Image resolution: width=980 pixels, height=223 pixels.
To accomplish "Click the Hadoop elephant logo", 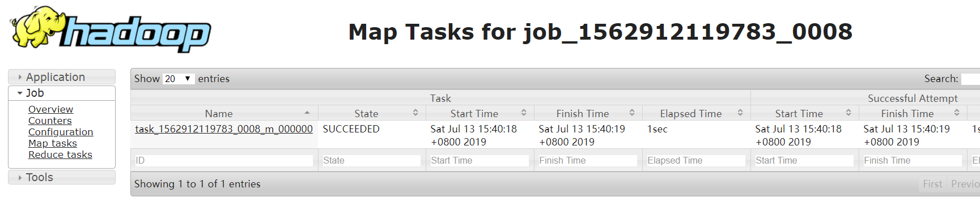I will 111,29.
